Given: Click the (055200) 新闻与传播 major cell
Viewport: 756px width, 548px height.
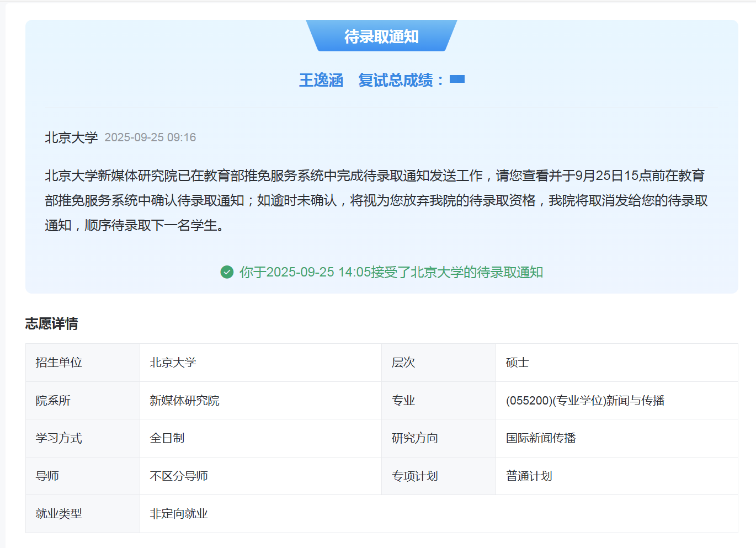Looking at the screenshot, I should (585, 401).
